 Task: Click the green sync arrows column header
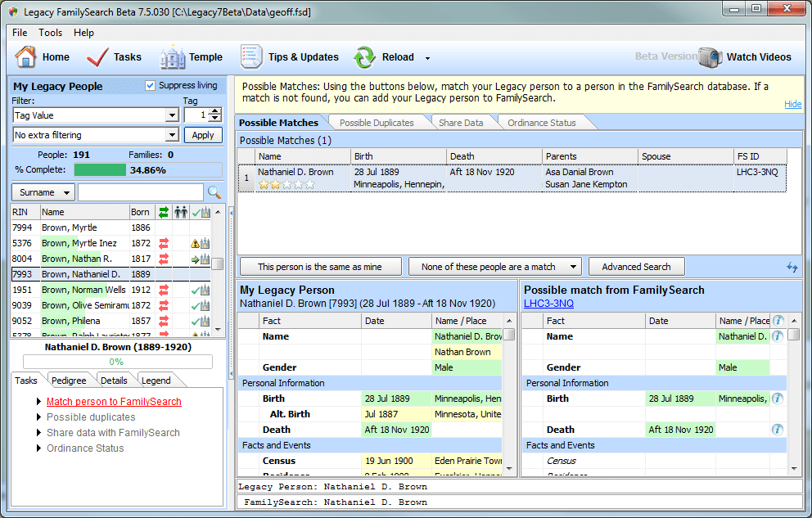[164, 212]
